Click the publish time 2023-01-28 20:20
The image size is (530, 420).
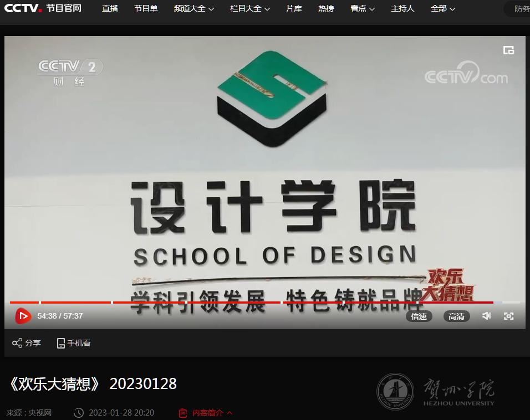click(x=114, y=413)
